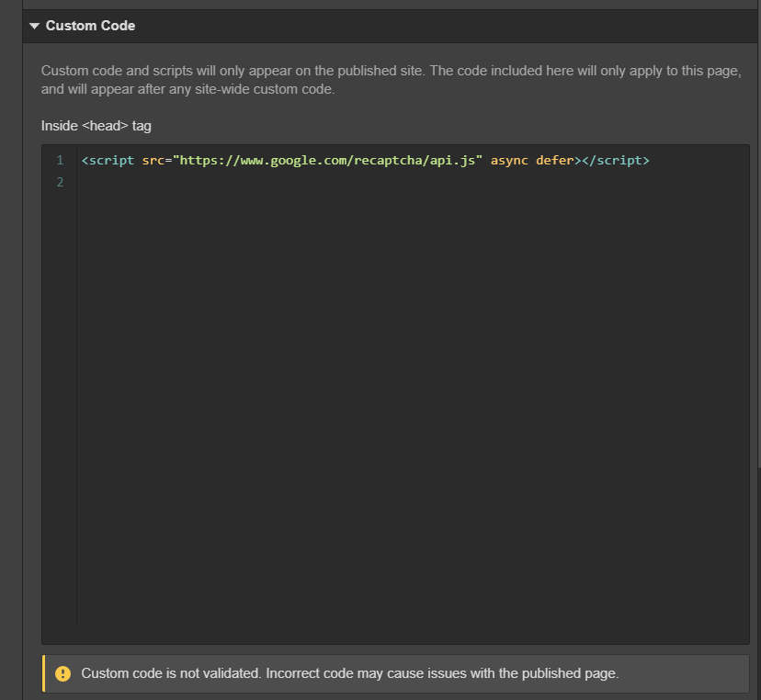761x700 pixels.
Task: Click line number 2 in the gutter
Action: coord(60,183)
